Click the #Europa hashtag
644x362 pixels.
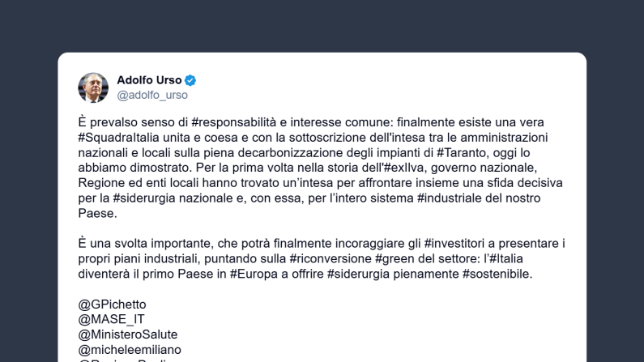(254, 275)
